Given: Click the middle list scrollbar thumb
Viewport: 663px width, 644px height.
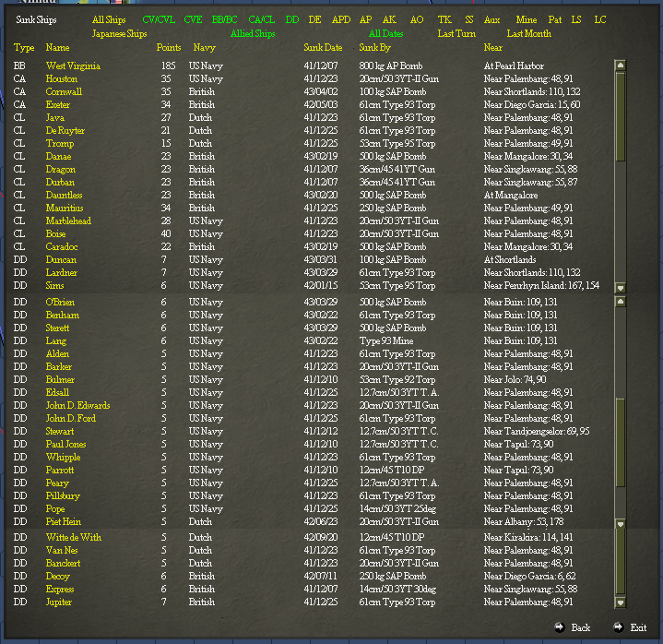Looking at the screenshot, I should (621, 442).
